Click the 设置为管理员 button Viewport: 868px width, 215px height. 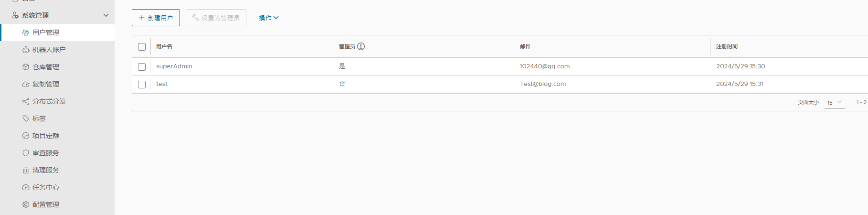tap(216, 18)
